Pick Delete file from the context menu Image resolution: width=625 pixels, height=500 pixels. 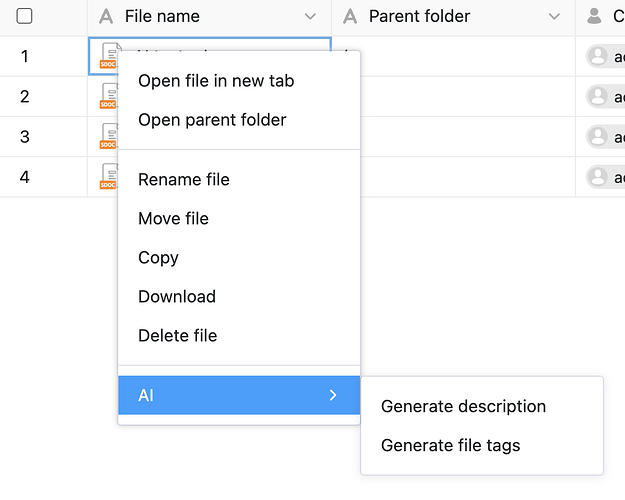[177, 336]
